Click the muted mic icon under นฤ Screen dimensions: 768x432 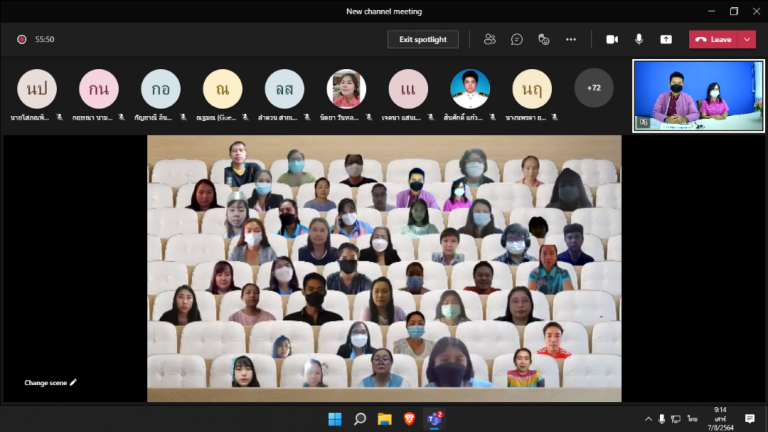pos(554,117)
